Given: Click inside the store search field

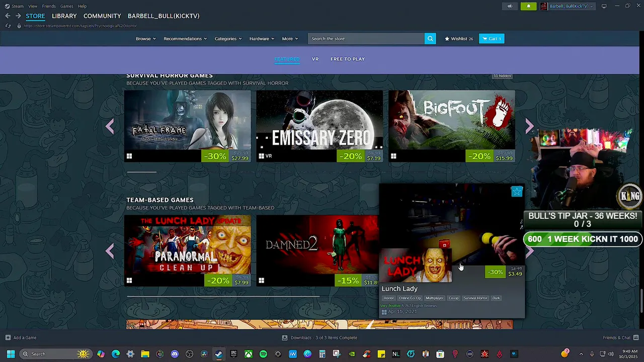Looking at the screenshot, I should pos(366,39).
